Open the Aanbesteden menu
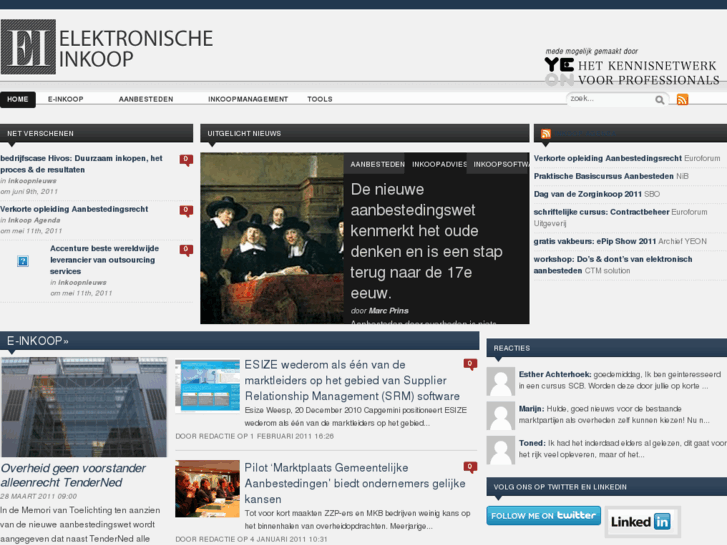Viewport: 727px width, 545px height. pyautogui.click(x=146, y=99)
